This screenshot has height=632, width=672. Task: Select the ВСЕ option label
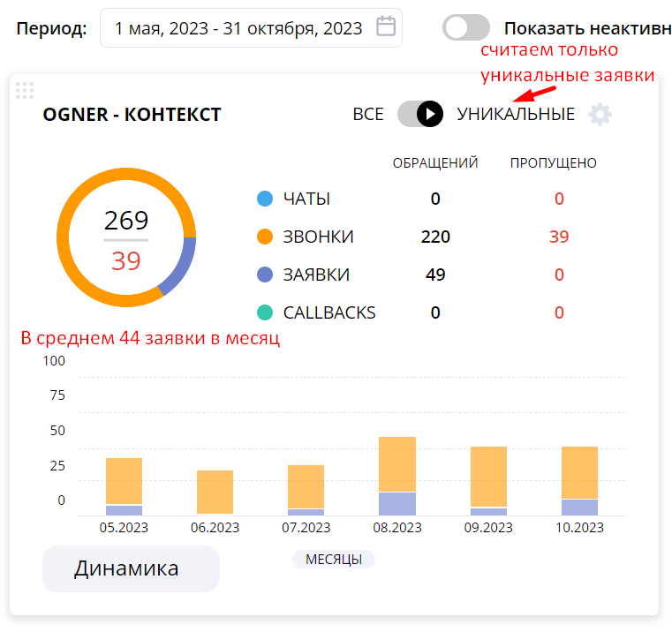pos(368,115)
